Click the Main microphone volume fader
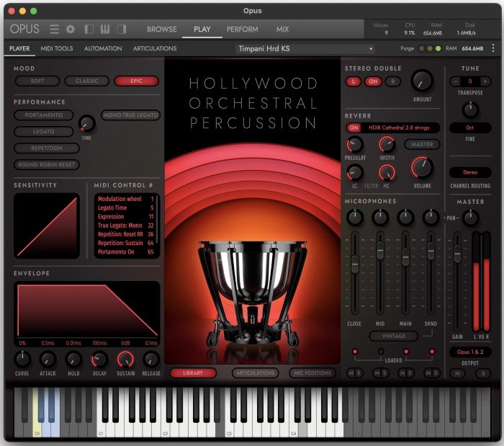 click(405, 257)
